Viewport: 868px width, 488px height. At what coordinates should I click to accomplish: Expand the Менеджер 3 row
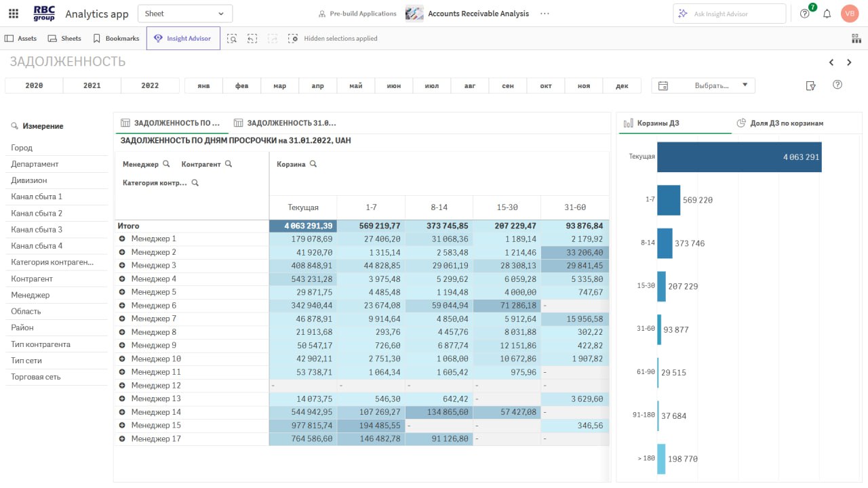tap(122, 266)
